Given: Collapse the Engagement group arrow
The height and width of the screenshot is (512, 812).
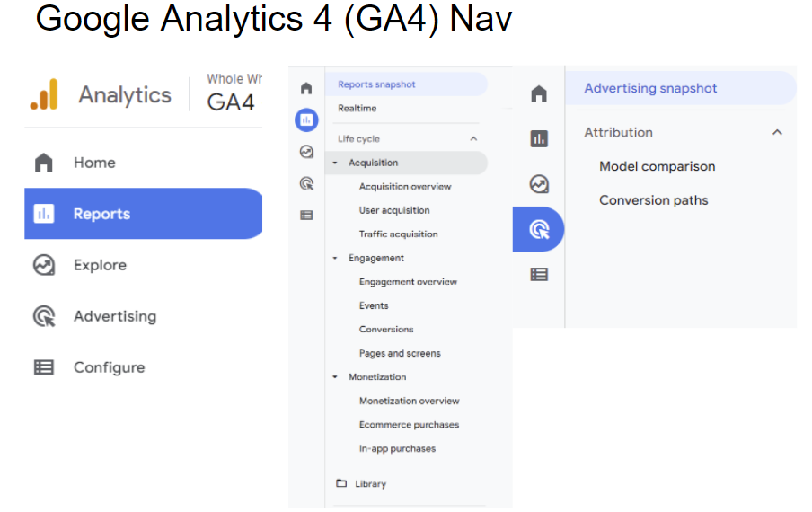Looking at the screenshot, I should (335, 258).
